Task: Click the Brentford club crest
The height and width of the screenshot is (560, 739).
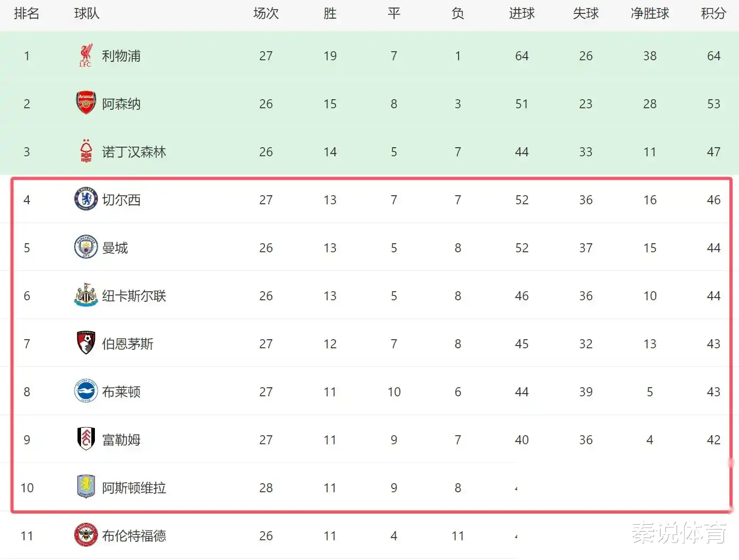Action: click(86, 535)
